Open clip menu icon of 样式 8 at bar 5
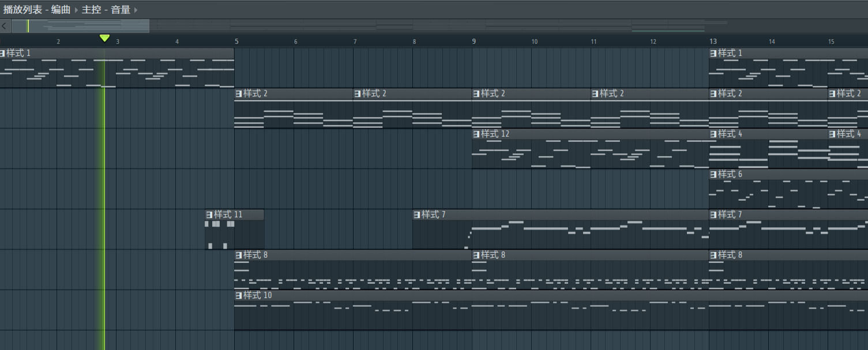Viewport: 868px width, 350px height. click(x=239, y=255)
